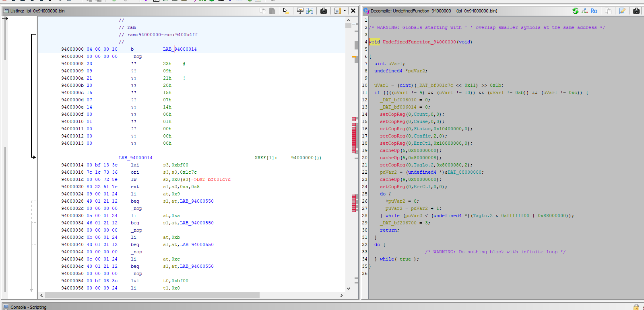Screen dimensions: 644x310
Task: Click _DAT_bf206700 on decompiler line 29
Action: coord(398,223)
